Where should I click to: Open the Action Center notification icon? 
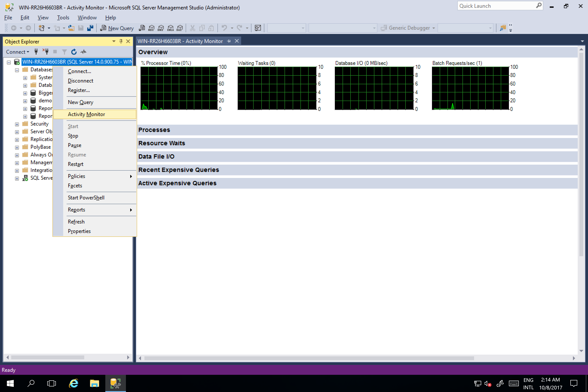point(574,383)
